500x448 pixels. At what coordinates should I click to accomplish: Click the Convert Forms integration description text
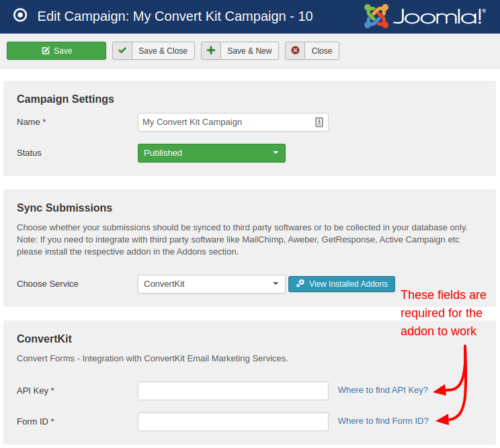153,359
